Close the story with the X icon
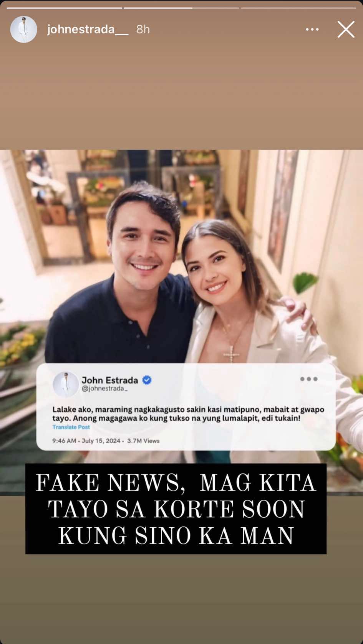This screenshot has height=644, width=363. (x=346, y=30)
